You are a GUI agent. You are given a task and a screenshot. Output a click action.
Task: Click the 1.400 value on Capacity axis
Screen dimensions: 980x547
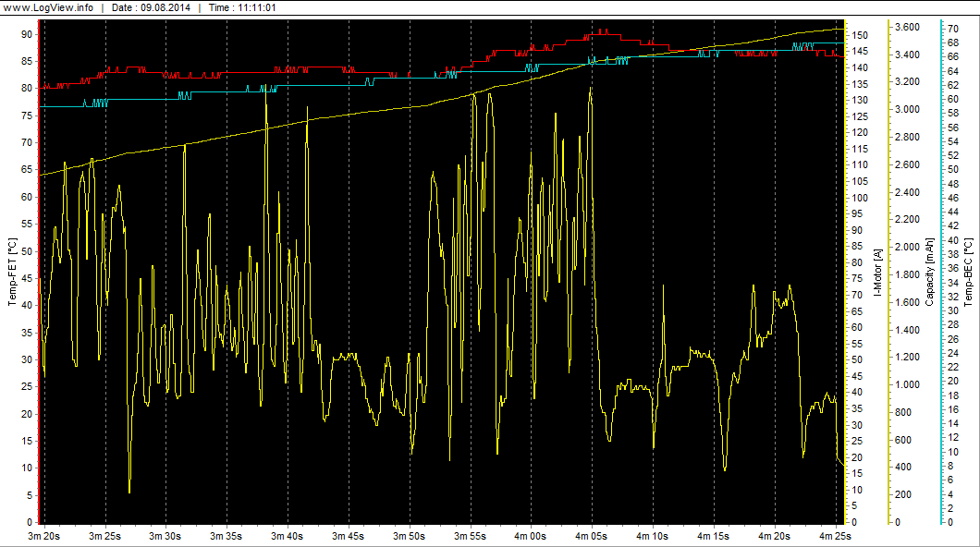(x=907, y=330)
